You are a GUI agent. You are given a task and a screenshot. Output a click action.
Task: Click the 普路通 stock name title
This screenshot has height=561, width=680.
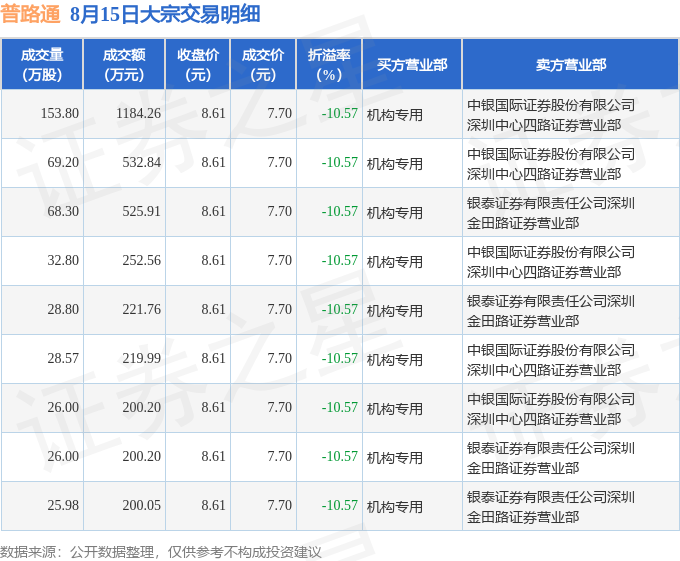30,14
